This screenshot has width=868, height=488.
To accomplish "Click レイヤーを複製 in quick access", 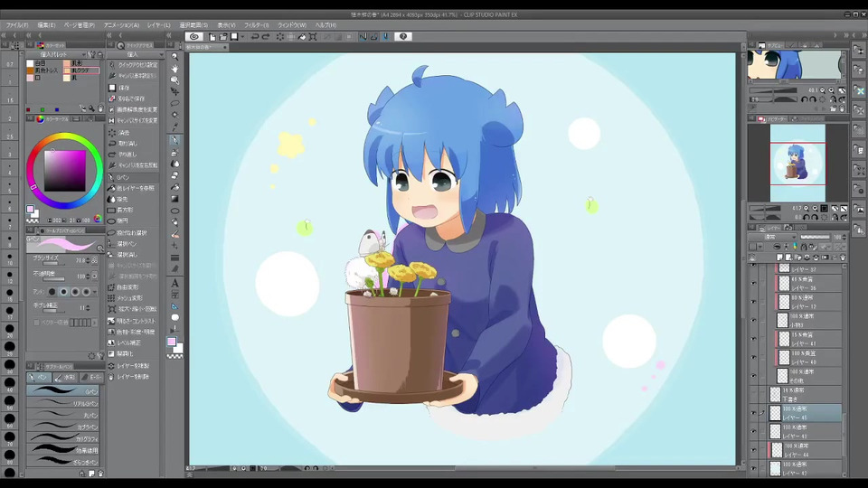I will 133,366.
